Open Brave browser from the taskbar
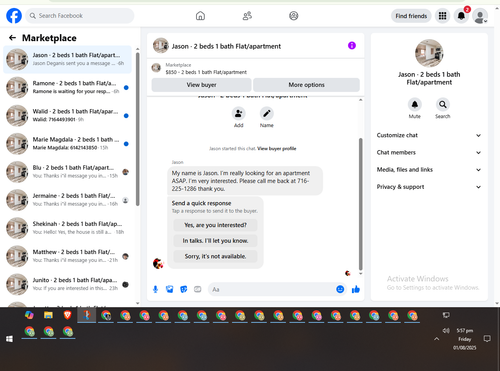Screen dimensions: 500x371 pos(67,315)
